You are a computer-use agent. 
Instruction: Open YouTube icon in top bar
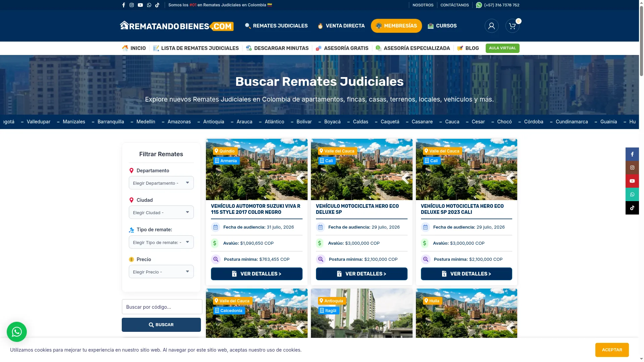[140, 5]
